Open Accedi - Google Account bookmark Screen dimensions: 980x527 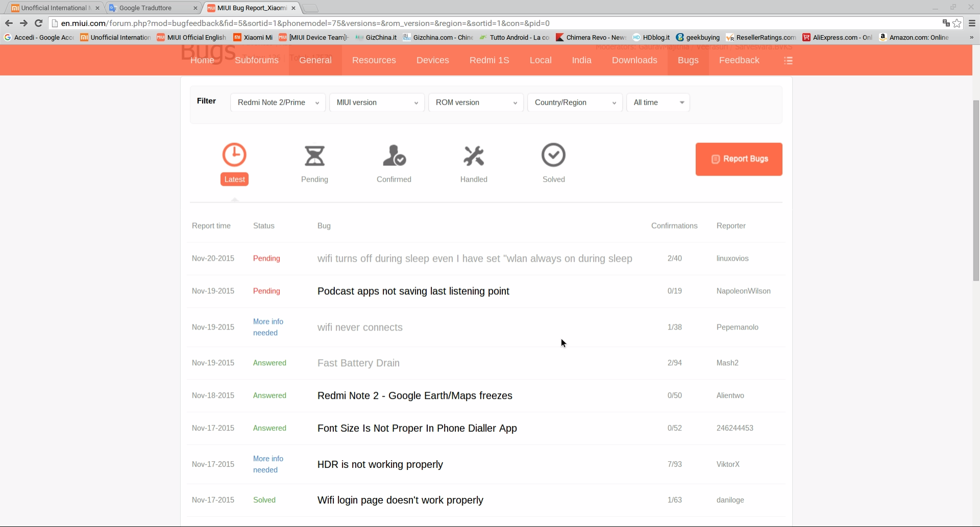39,37
